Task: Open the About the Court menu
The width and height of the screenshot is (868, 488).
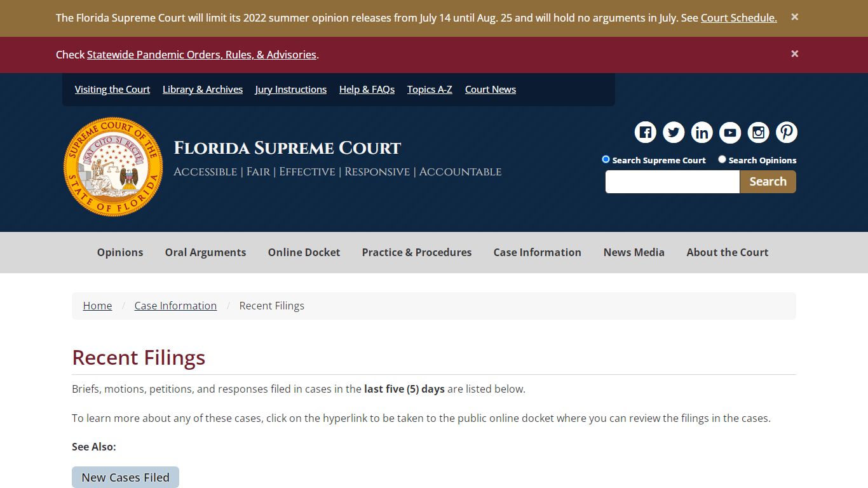Action: [728, 252]
